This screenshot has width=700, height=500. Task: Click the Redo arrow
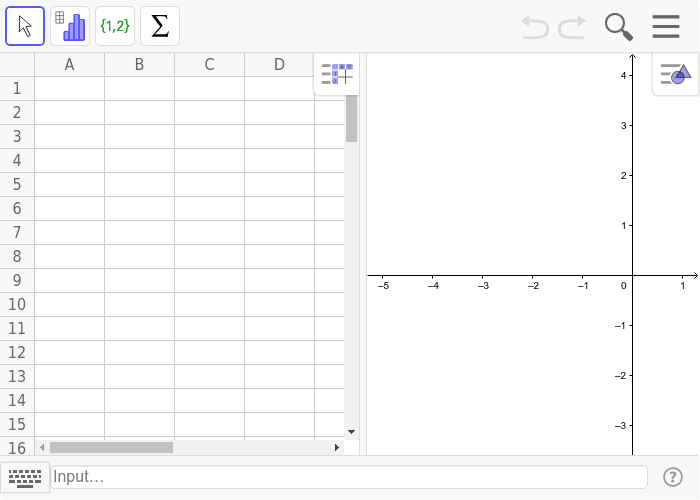[x=572, y=27]
